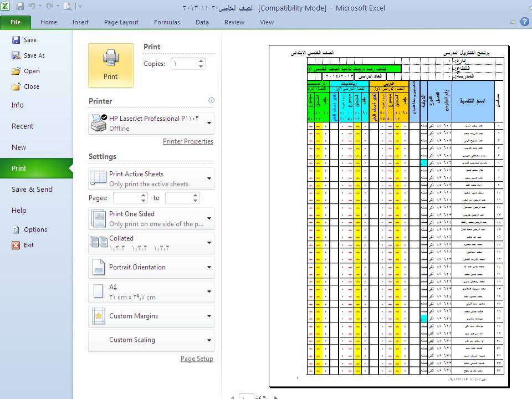532x399 pixels.
Task: Click Save in the File menu
Action: click(x=30, y=40)
